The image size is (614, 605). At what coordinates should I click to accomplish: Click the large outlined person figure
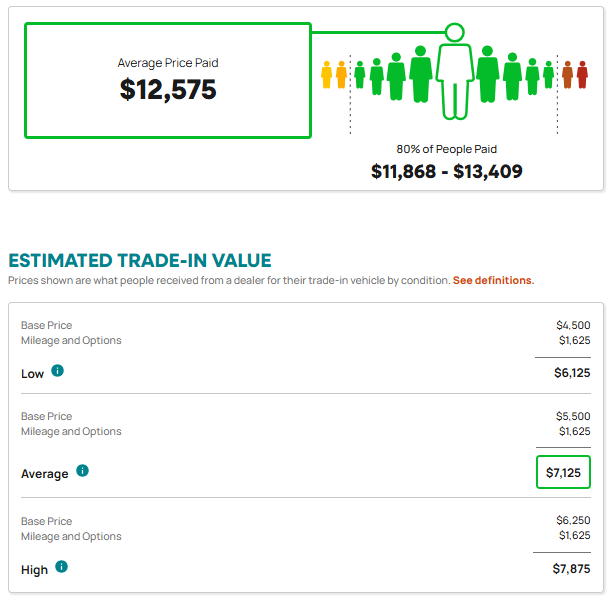coord(455,81)
